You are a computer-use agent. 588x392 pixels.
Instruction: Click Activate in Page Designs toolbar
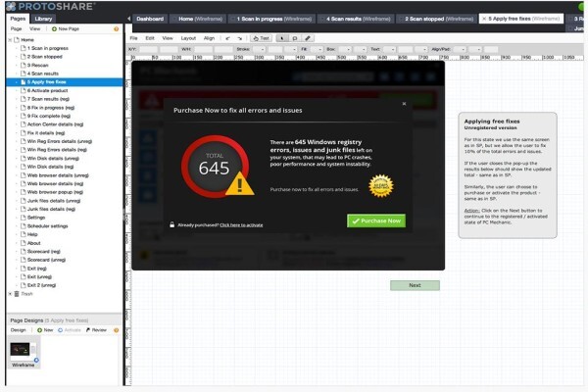(x=70, y=330)
